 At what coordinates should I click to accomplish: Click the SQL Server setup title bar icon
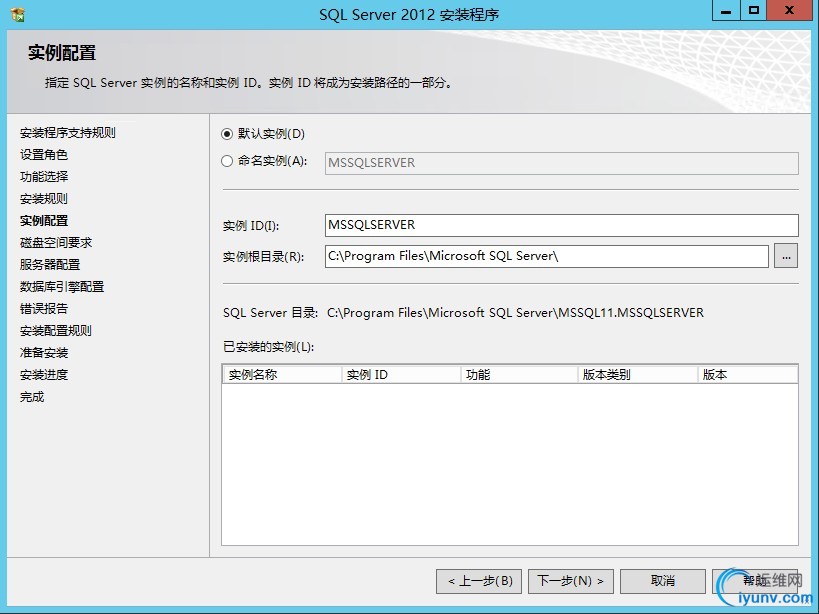(18, 15)
